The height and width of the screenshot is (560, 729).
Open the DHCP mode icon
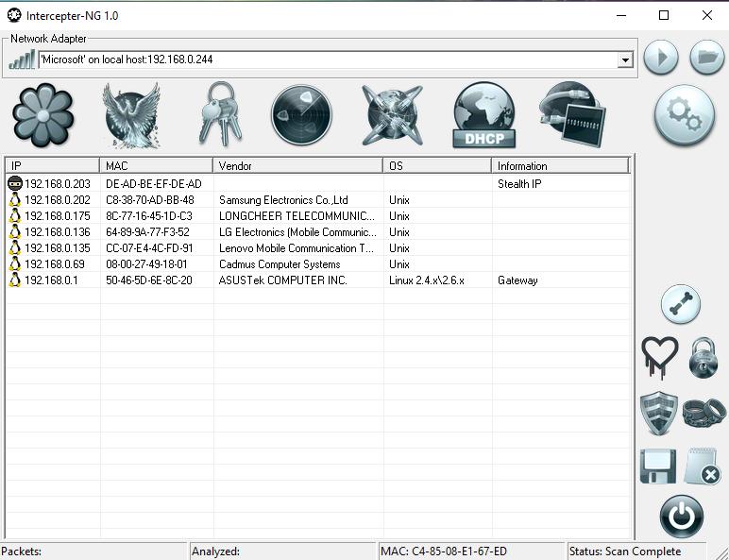[x=484, y=115]
